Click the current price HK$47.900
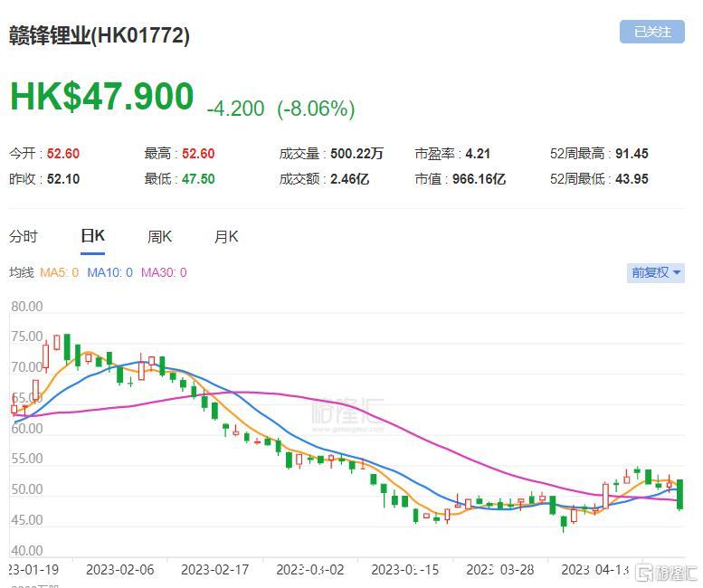Screen dimensions: 703x588 point(102,97)
